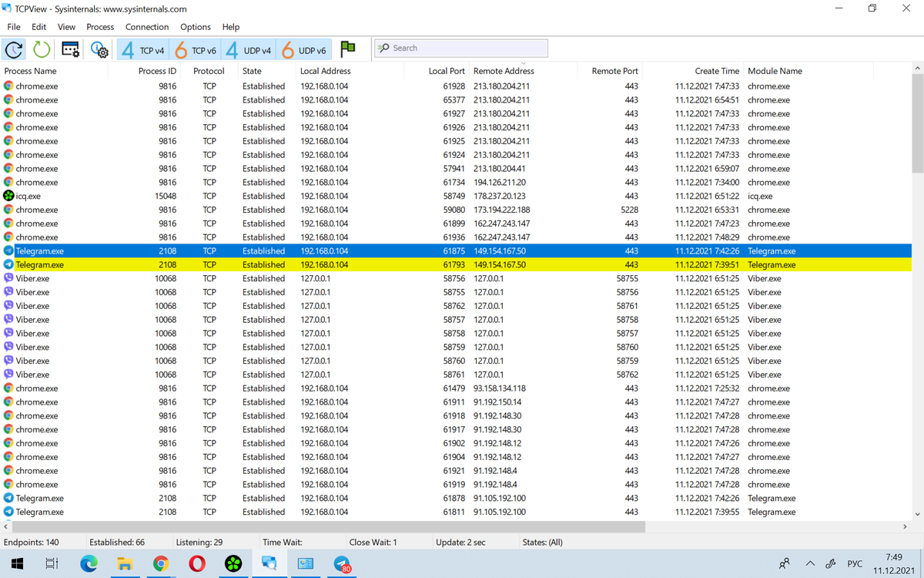Sort by Remote Port column header

point(614,71)
